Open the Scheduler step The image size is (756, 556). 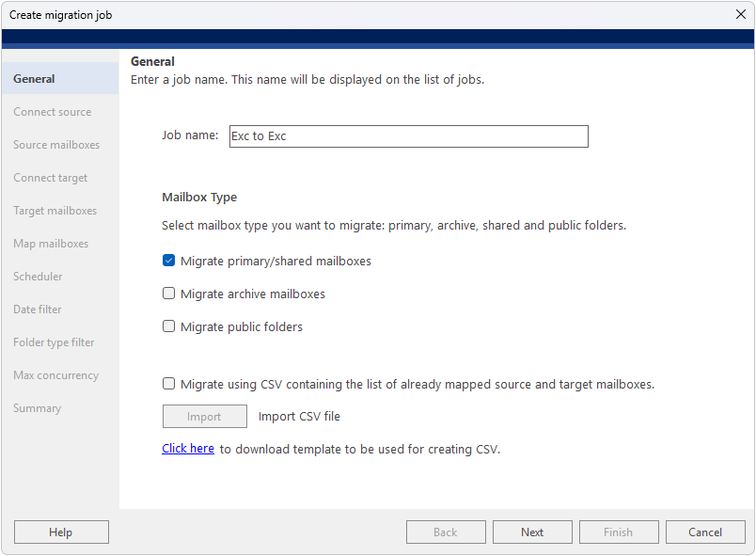pos(38,277)
